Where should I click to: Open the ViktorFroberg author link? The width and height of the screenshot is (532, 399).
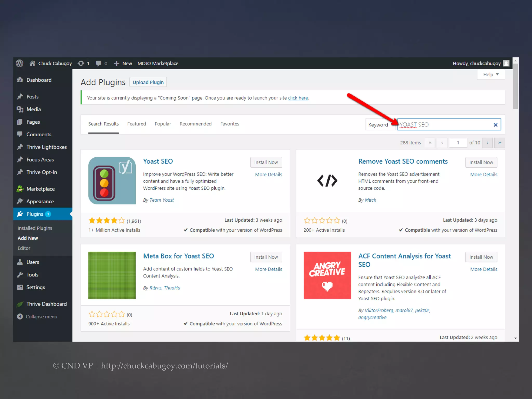[x=379, y=310]
